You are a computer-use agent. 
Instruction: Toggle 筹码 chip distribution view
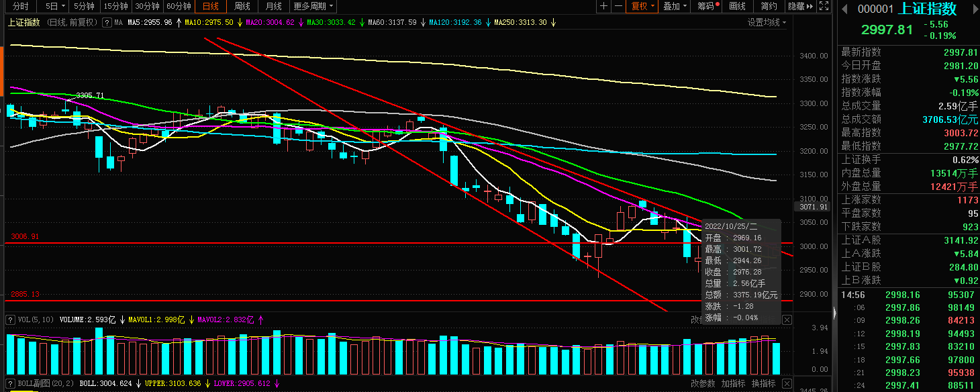[x=707, y=6]
